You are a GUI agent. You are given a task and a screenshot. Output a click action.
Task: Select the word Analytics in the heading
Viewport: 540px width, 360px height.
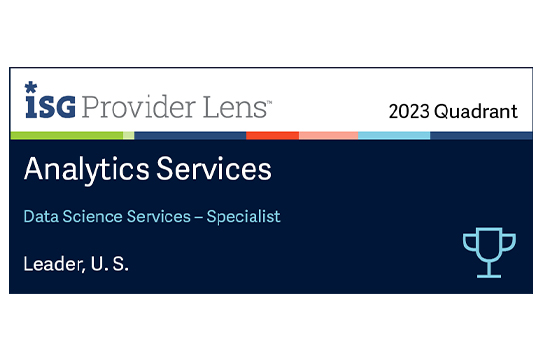[x=86, y=169]
